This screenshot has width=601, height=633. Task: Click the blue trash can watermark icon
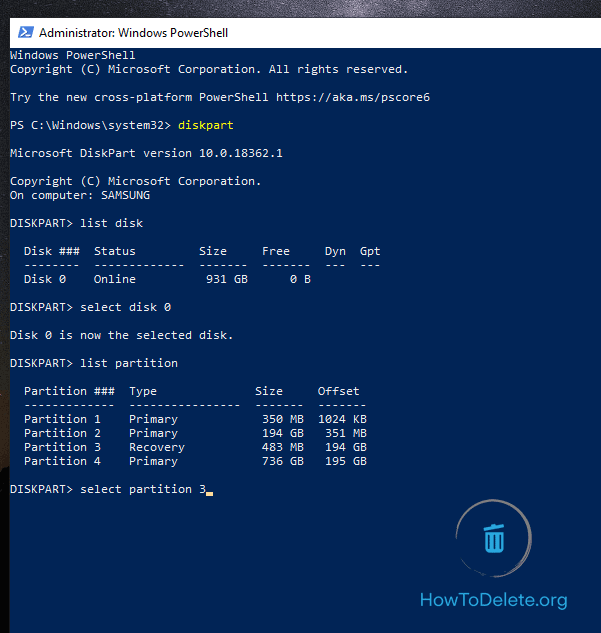click(x=494, y=538)
